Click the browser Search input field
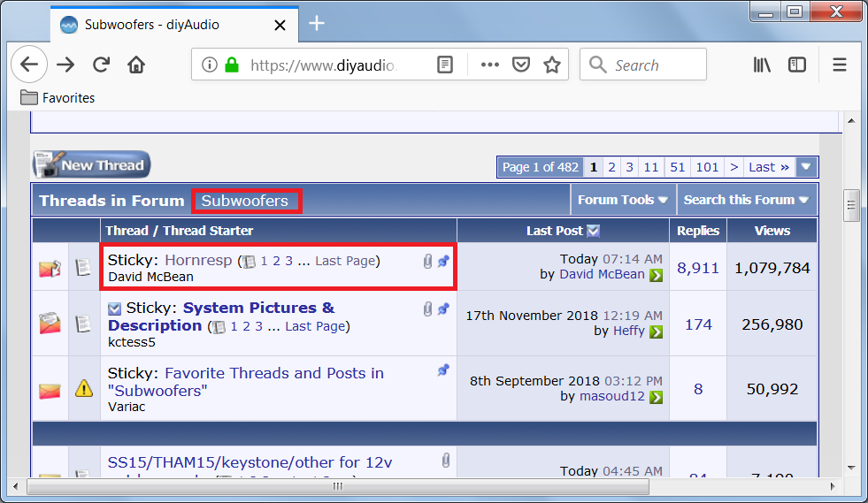Viewport: 868px width, 503px height. (x=643, y=65)
